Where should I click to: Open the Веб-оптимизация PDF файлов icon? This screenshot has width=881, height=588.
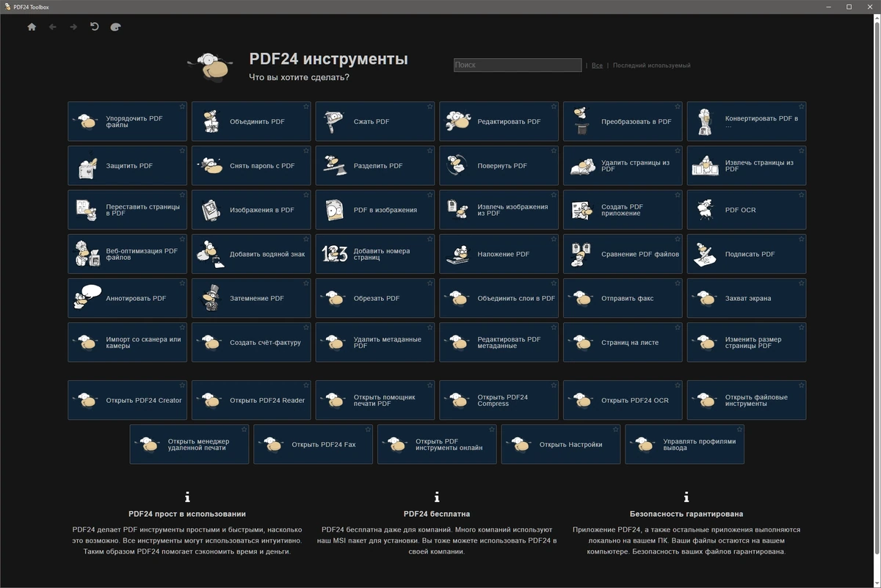click(87, 254)
